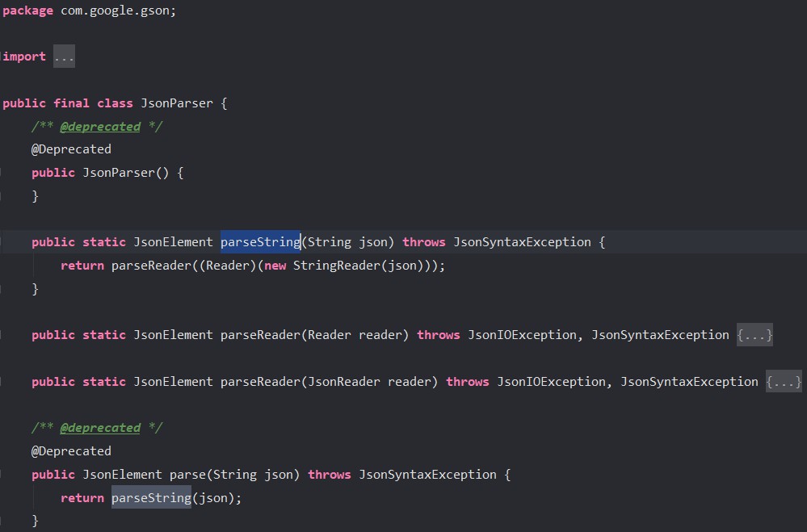This screenshot has height=532, width=807.
Task: Open @deprecated Javadoc tag above JsonParser constructor
Action: [100, 127]
